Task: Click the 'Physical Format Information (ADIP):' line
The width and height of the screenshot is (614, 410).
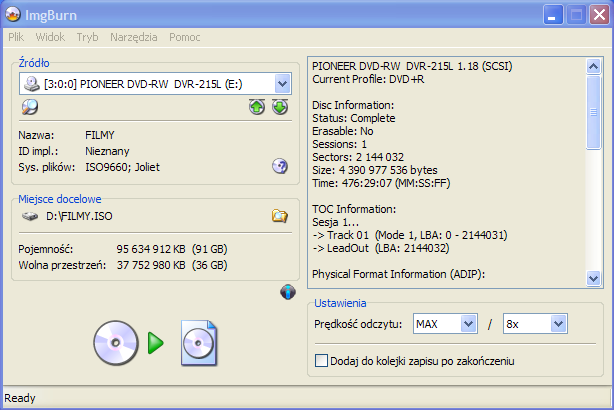Action: [399, 274]
